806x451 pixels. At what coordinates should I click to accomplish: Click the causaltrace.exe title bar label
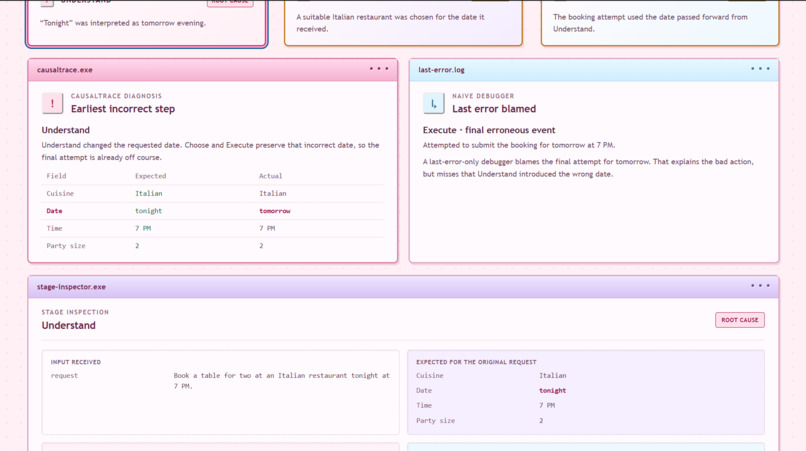click(x=65, y=70)
